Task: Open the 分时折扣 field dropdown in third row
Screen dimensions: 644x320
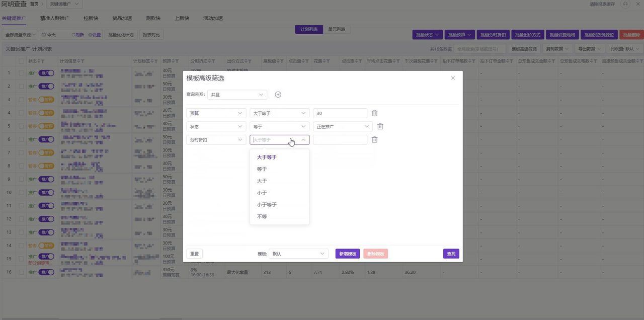Action: (216, 140)
